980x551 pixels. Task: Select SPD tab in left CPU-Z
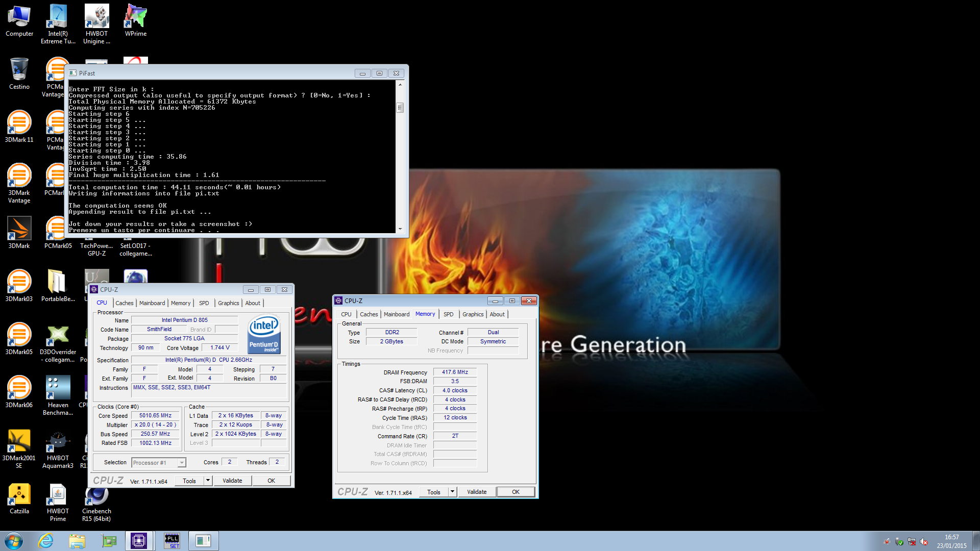[204, 303]
